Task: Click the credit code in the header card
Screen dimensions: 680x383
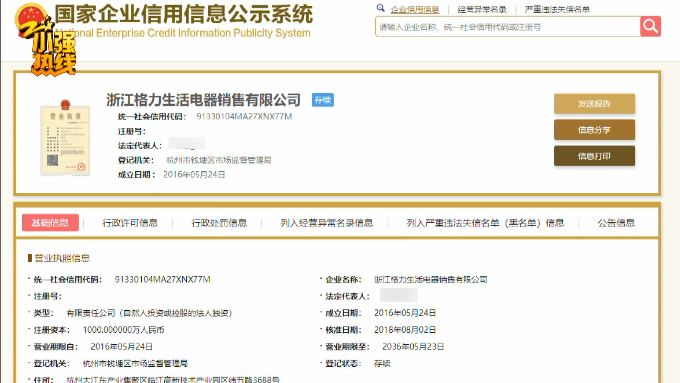Action: point(244,116)
